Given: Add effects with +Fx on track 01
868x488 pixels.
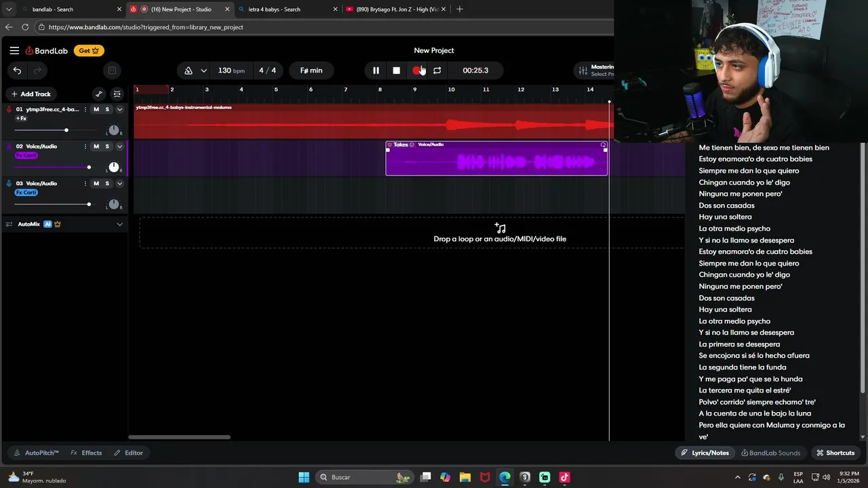Looking at the screenshot, I should coord(21,119).
